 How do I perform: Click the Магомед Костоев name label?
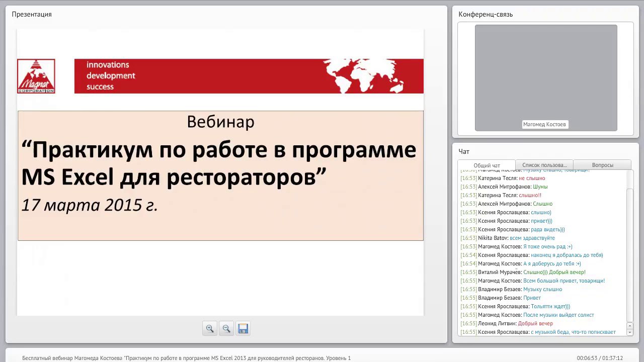pos(544,124)
